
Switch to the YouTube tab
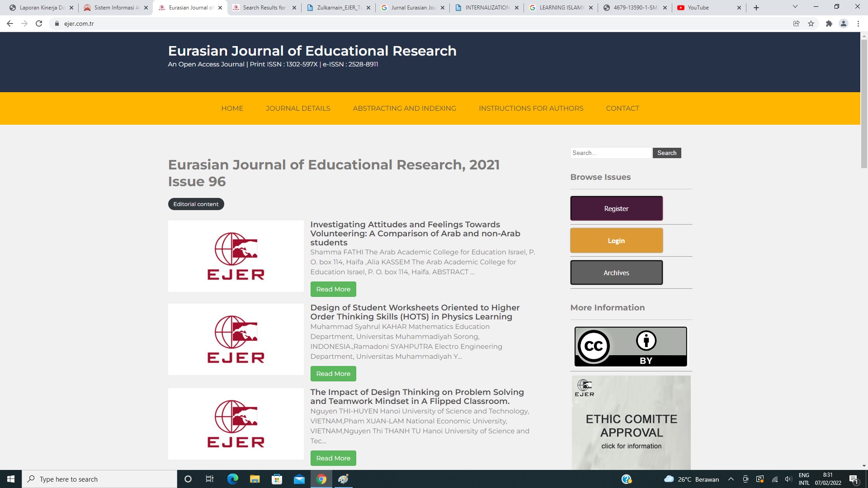coord(705,8)
